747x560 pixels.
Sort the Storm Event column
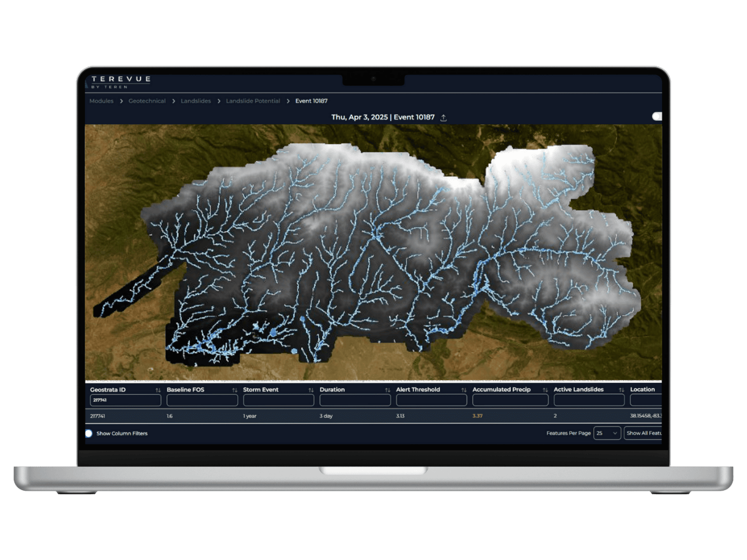click(x=311, y=390)
